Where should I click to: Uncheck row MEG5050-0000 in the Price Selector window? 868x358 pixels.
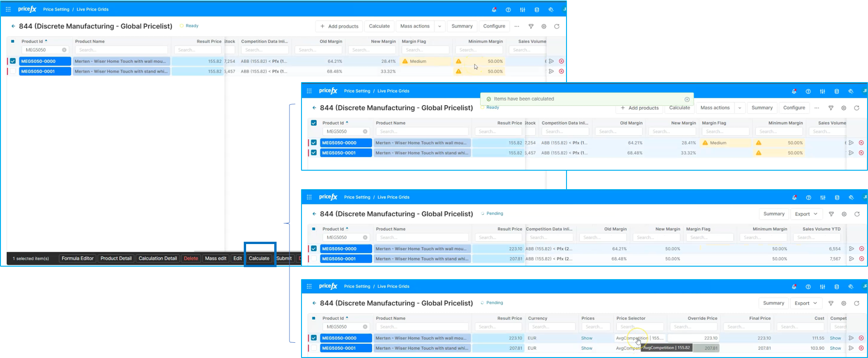tap(314, 338)
